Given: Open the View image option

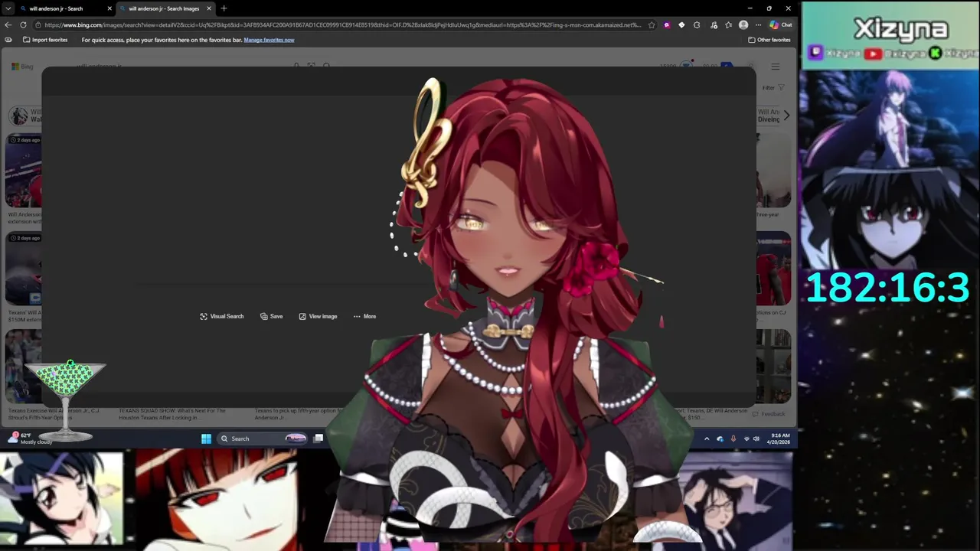Looking at the screenshot, I should point(318,316).
